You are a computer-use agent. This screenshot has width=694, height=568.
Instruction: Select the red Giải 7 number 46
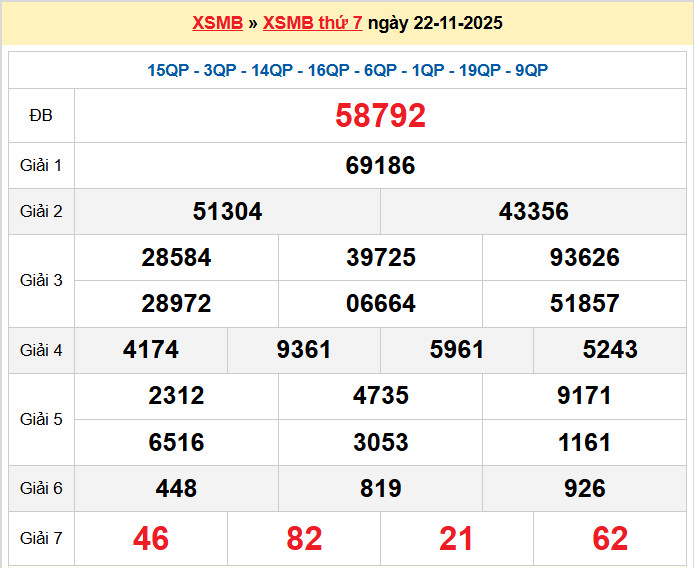tap(151, 538)
